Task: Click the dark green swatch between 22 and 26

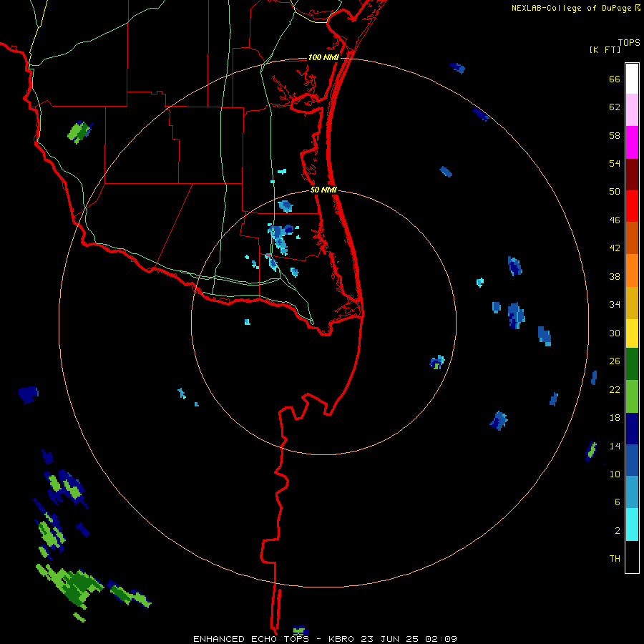Action: [632, 364]
